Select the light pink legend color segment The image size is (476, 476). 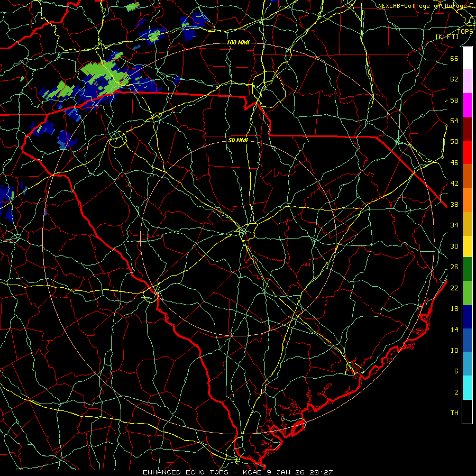[467, 81]
